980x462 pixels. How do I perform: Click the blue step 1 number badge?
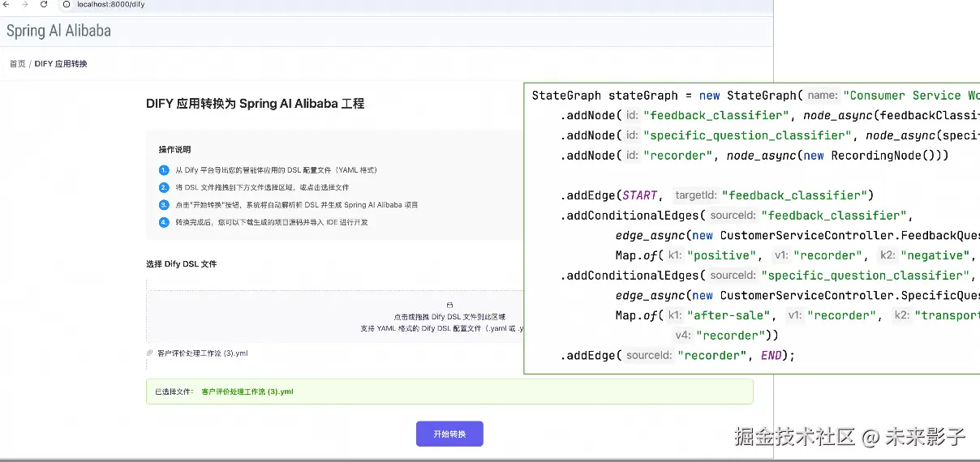[165, 170]
